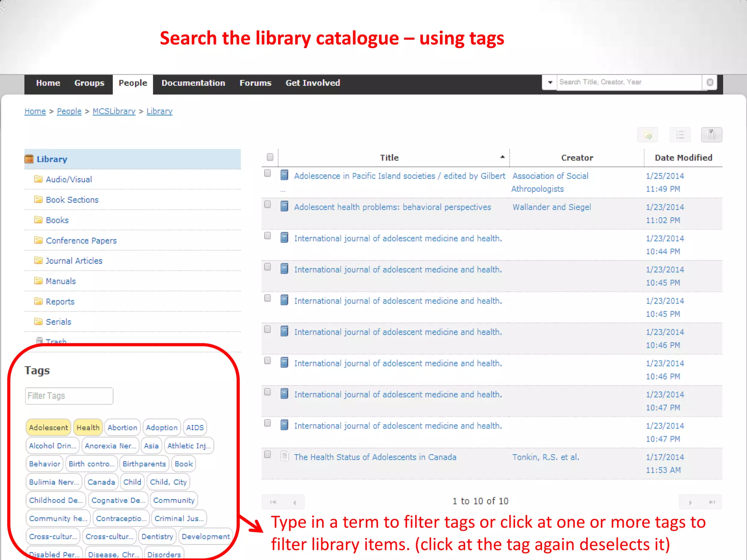Click the export items toolbar icon
747x560 pixels.
[x=648, y=135]
